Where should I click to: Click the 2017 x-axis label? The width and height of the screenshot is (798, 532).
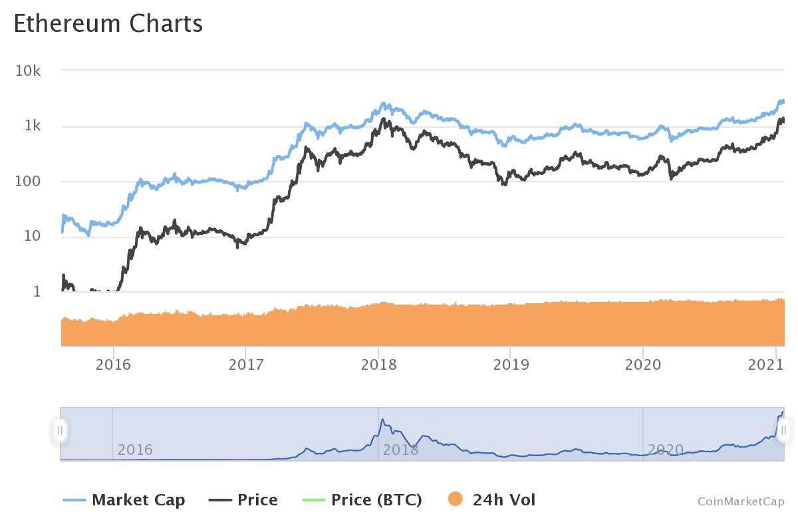point(246,364)
